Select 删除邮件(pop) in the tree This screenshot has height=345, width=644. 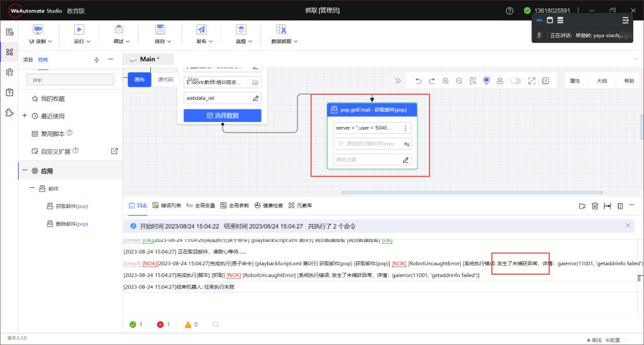click(71, 224)
